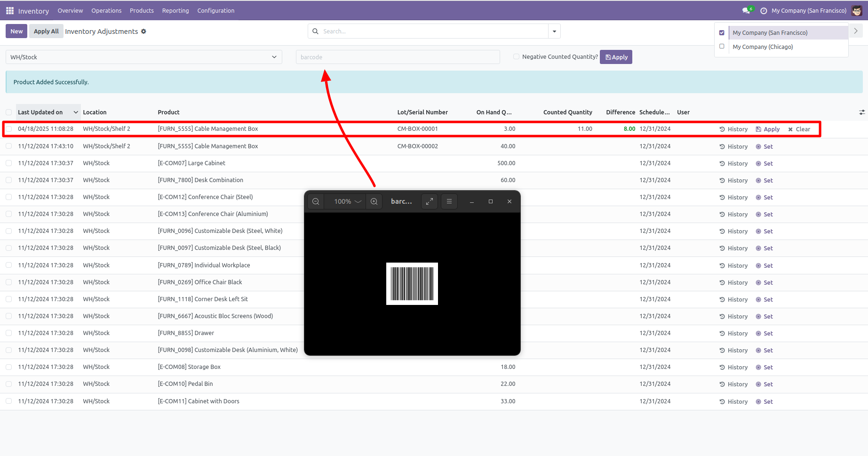Open the apps grid menu icon
Image resolution: width=868 pixels, height=456 pixels.
pos(10,10)
